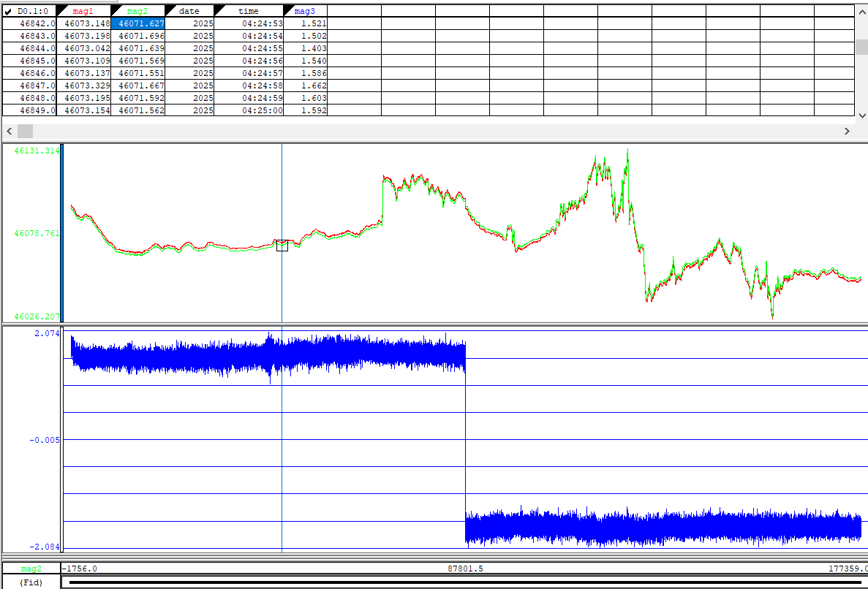Select the mag3 channel header
868x589 pixels.
305,12
